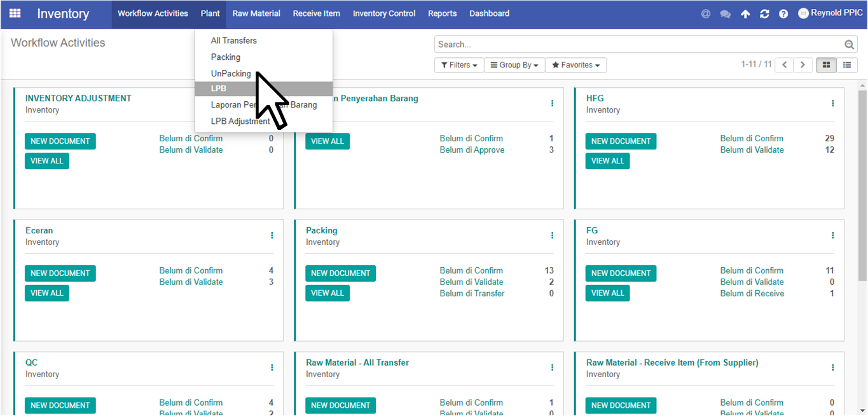Viewport: 868px width, 416px height.
Task: Click View All on the Packing card
Action: (x=327, y=293)
